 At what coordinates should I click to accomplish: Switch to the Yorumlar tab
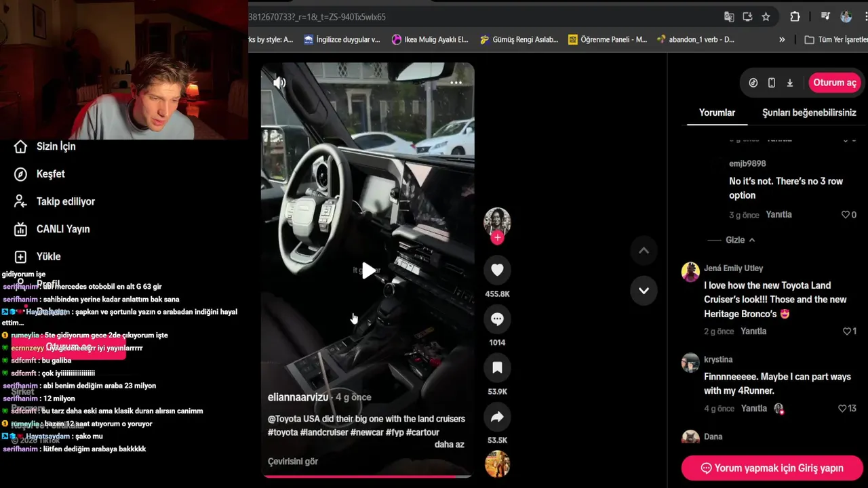717,113
